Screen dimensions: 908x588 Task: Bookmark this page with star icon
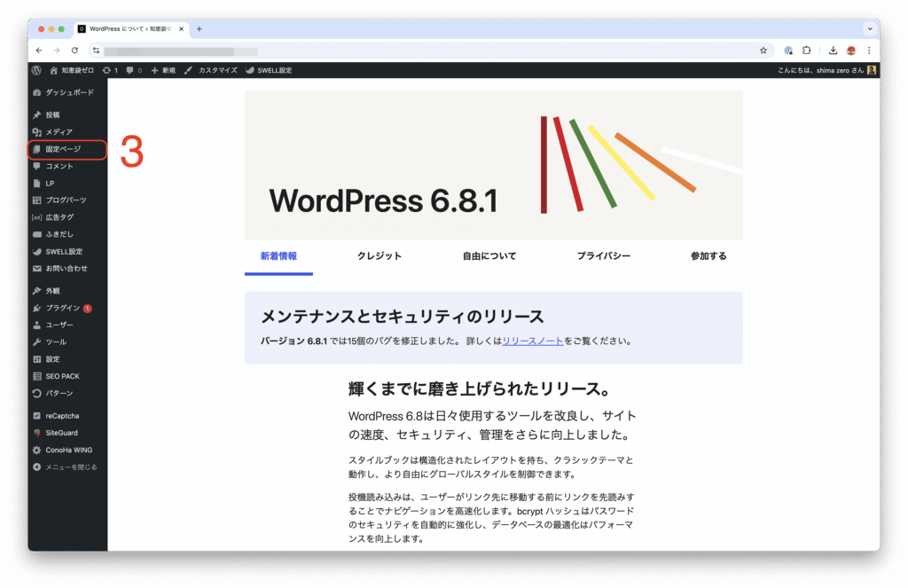tap(763, 51)
